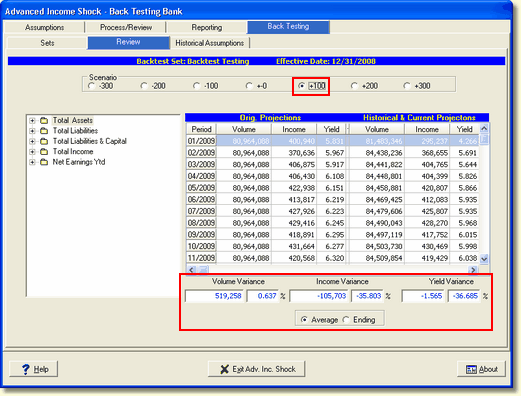Click the Volume Variance percent field
521x396 pixels.
tap(263, 296)
